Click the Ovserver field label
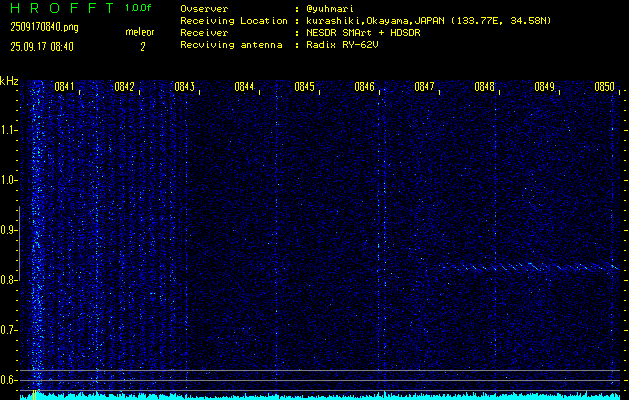This screenshot has width=629, height=400. pos(204,9)
